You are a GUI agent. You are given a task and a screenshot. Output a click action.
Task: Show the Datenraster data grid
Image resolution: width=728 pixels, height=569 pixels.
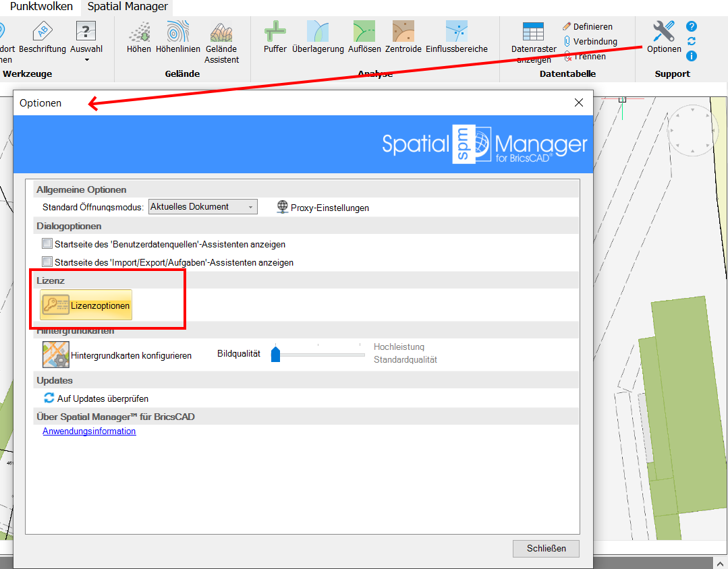(534, 42)
